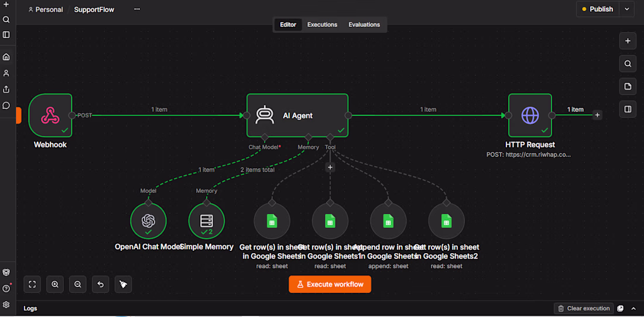Viewport: 644px width, 317px height.
Task: Click the plus after the HTTP Request output
Action: click(x=598, y=115)
